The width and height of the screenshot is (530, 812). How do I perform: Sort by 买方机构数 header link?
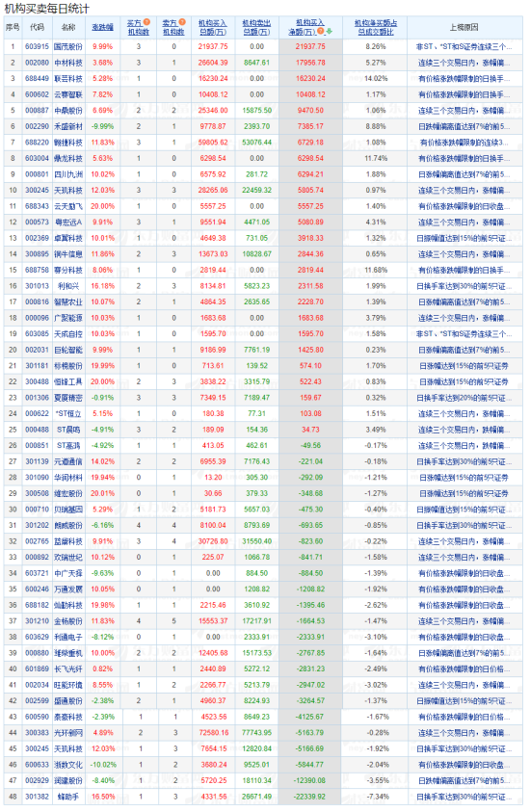(138, 27)
